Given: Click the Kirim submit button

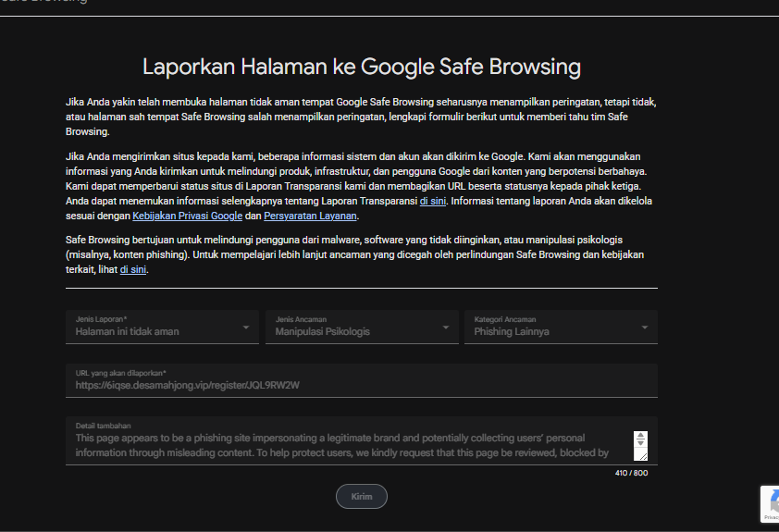Looking at the screenshot, I should (x=362, y=496).
